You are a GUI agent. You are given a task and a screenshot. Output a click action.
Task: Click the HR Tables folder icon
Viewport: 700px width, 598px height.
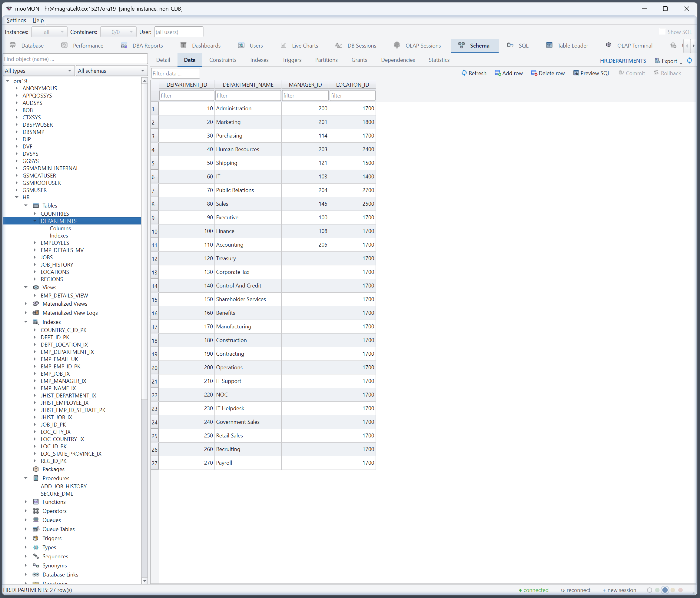(36, 205)
